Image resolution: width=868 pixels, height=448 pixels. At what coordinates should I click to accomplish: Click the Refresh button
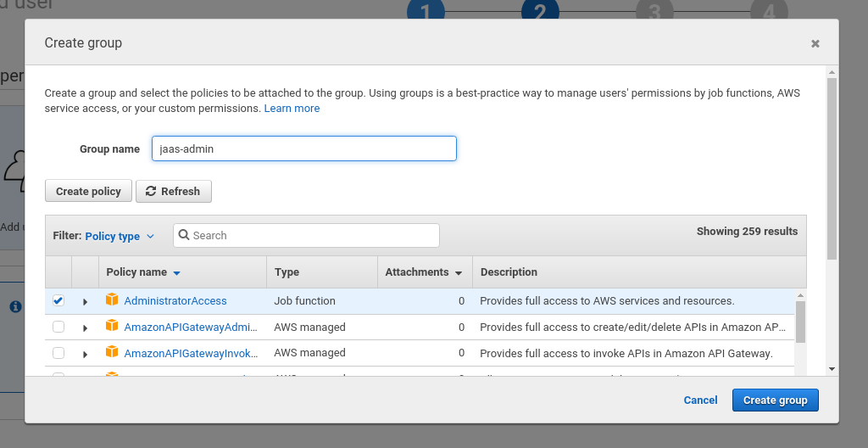[x=174, y=191]
